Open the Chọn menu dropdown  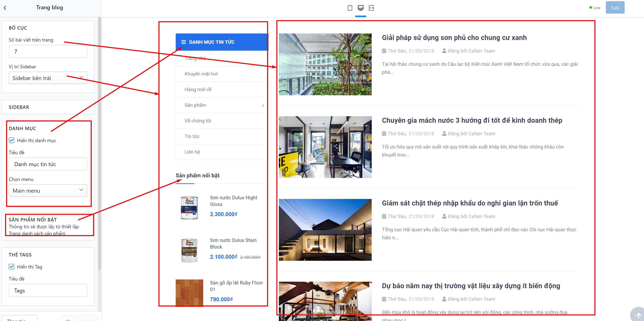point(48,190)
